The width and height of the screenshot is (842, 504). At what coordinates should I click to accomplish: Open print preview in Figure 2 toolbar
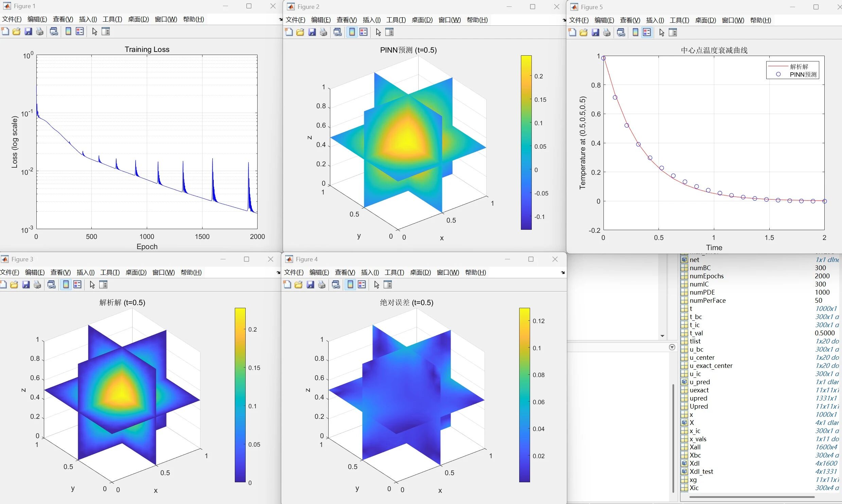click(x=323, y=32)
